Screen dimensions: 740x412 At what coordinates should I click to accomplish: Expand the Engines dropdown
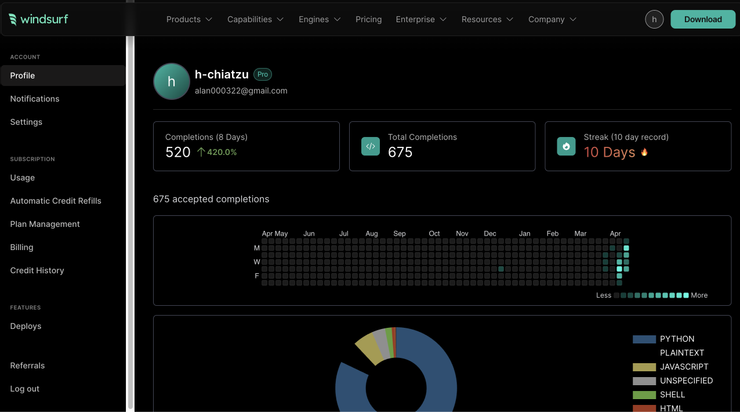[319, 19]
